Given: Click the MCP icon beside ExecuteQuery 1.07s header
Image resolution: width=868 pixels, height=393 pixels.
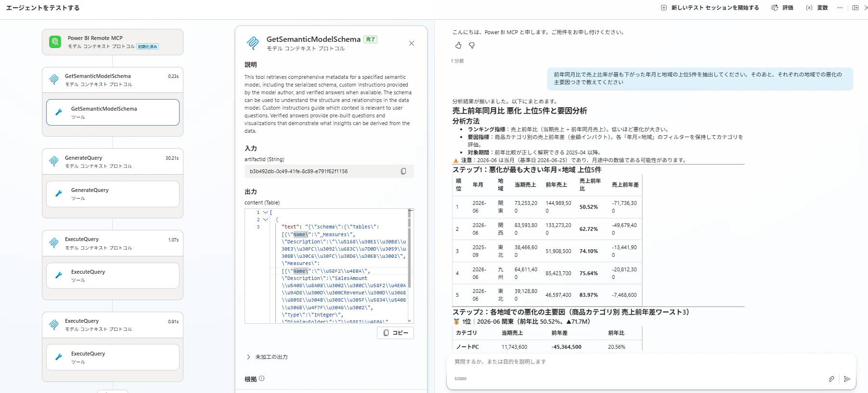Looking at the screenshot, I should [x=54, y=243].
